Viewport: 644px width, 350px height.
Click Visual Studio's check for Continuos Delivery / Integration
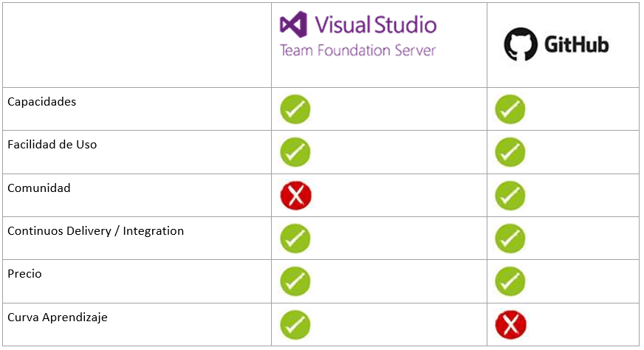[x=295, y=239]
